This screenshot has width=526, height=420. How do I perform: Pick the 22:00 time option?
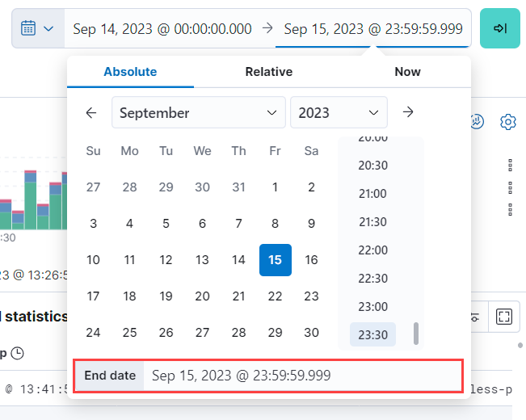click(372, 250)
